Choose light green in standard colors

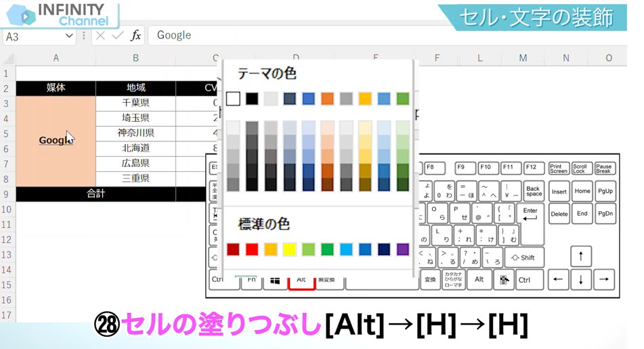coord(308,250)
